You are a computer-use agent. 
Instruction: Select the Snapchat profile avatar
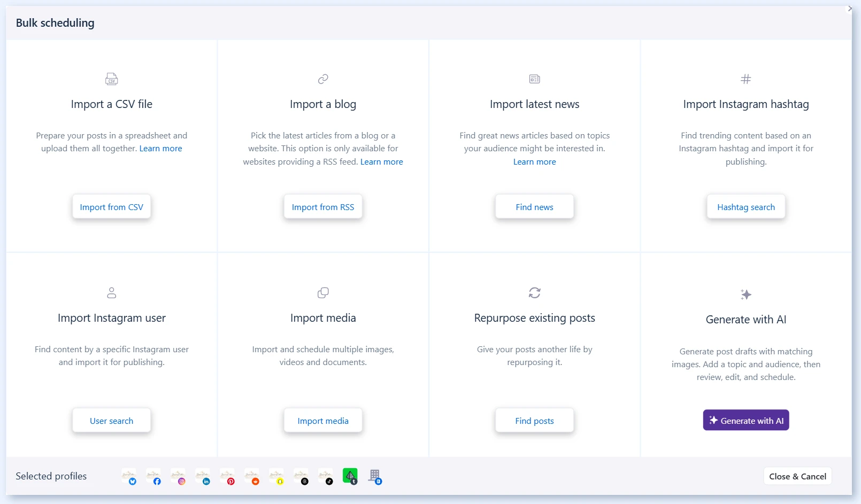pyautogui.click(x=276, y=476)
